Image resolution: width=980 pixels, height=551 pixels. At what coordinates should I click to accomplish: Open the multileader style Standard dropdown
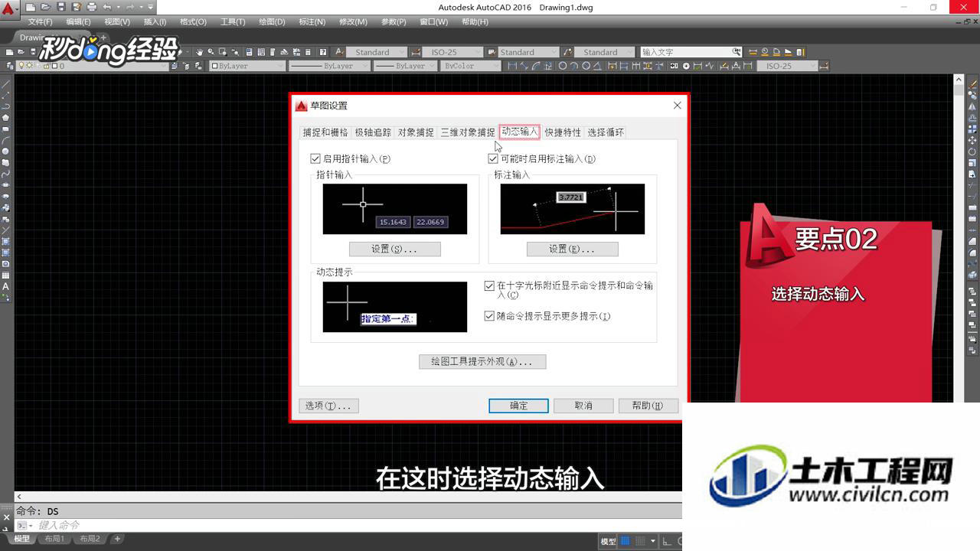[x=604, y=52]
